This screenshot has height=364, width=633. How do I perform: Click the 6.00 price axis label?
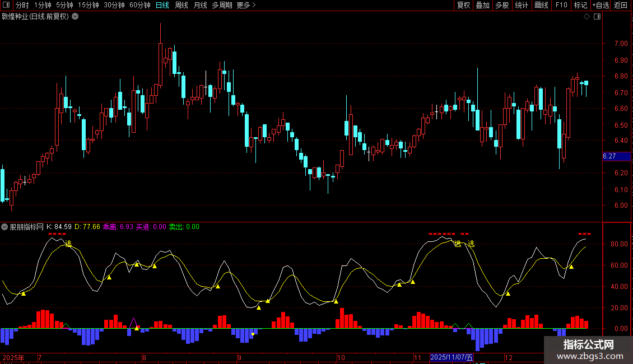tap(621, 206)
